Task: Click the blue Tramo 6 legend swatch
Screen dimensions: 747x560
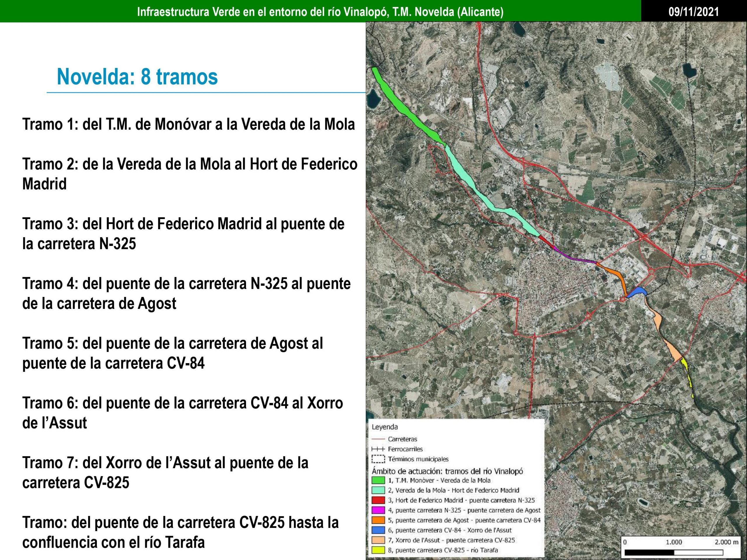Action: coord(378,530)
